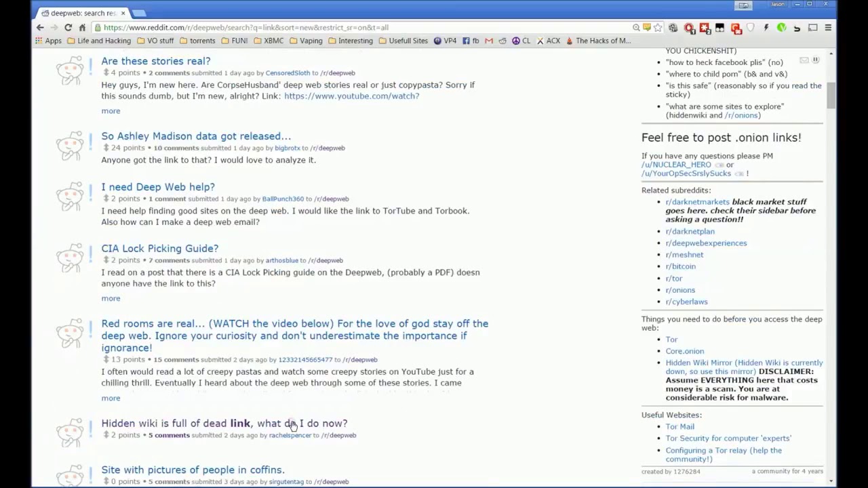Open 'I need Deep Web help?' post
This screenshot has width=868, height=488.
tap(158, 187)
